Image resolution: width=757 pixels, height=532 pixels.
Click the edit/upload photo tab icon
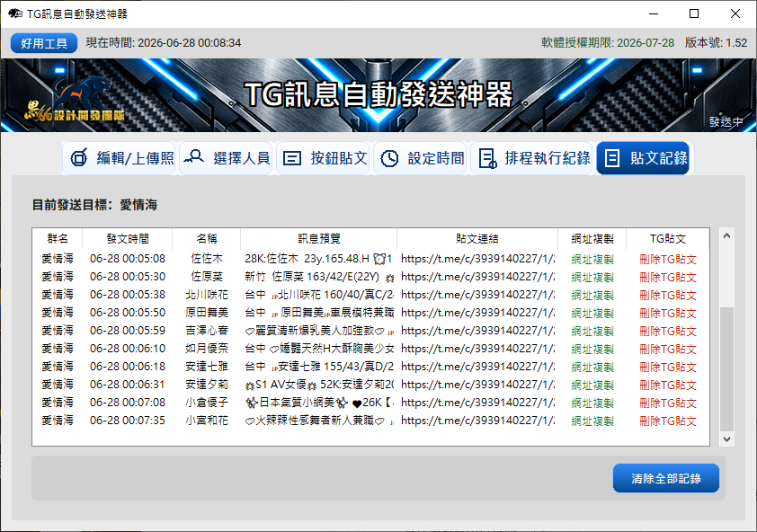(x=79, y=158)
